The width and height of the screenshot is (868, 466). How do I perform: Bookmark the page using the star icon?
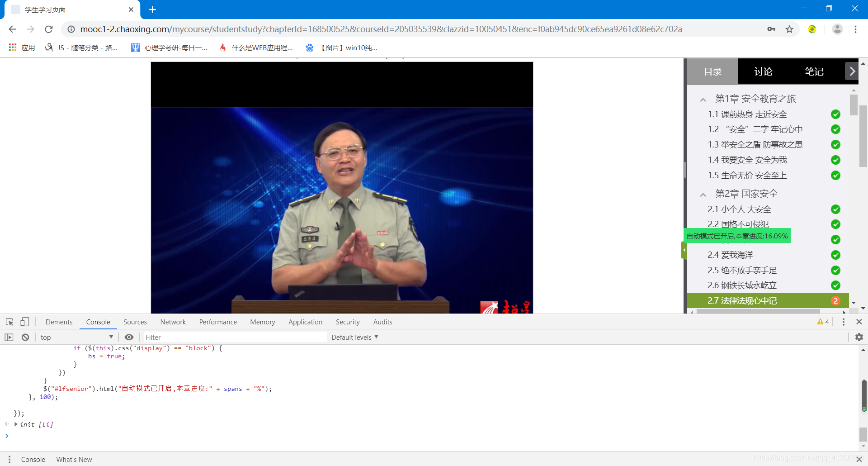coord(790,29)
